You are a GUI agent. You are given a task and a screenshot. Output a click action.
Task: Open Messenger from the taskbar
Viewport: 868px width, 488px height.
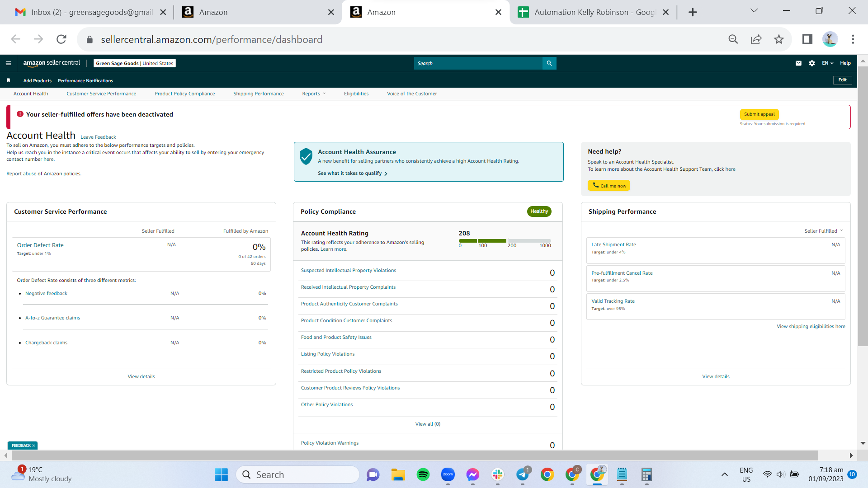point(473,474)
